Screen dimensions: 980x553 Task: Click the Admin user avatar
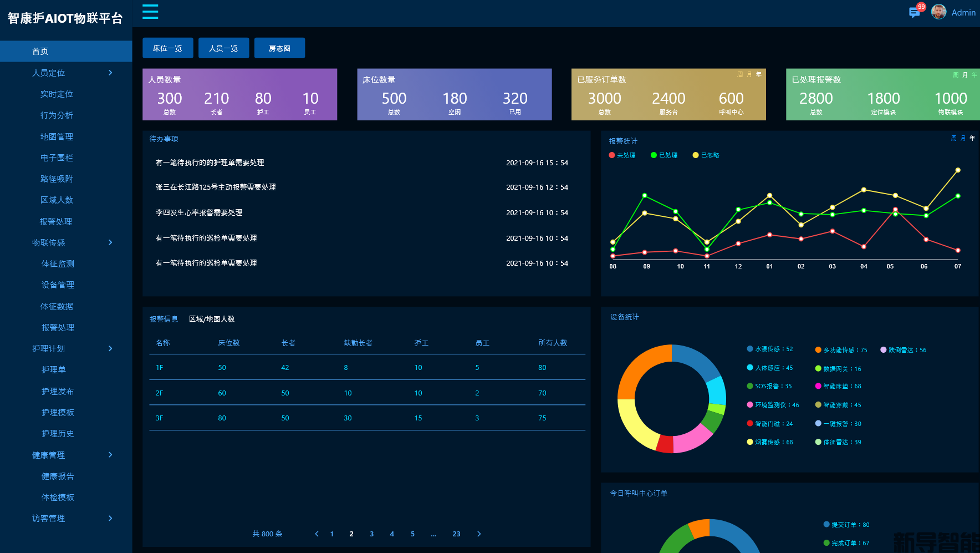[x=938, y=12]
